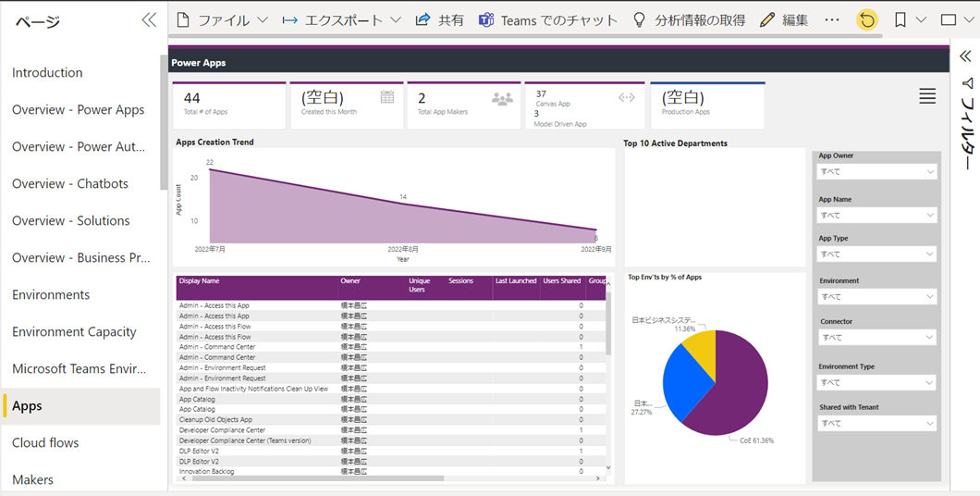Click the yellow reset undo icon
The width and height of the screenshot is (980, 496).
pos(867,20)
